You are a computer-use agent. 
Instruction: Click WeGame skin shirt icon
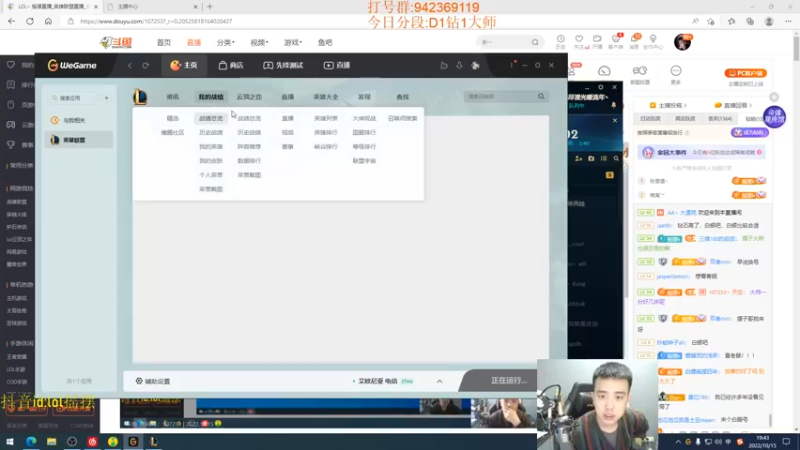coord(475,65)
